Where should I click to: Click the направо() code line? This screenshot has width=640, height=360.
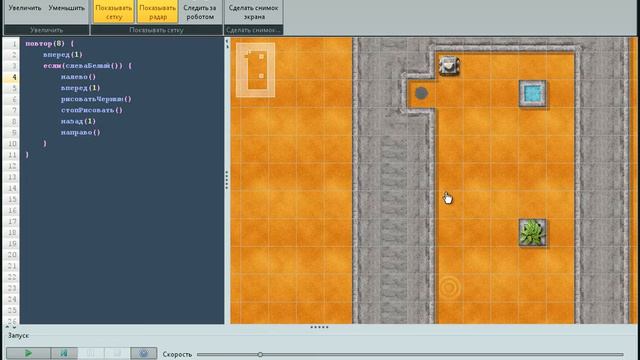[80, 132]
